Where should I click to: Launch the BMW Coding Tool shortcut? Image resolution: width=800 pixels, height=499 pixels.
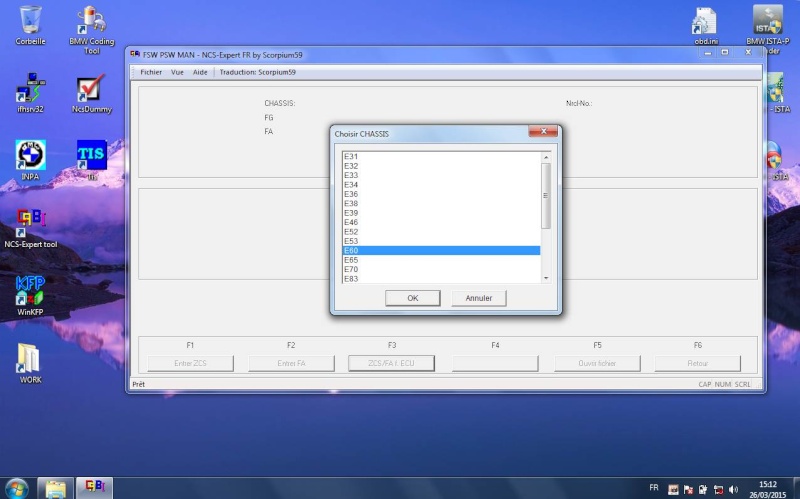point(91,30)
